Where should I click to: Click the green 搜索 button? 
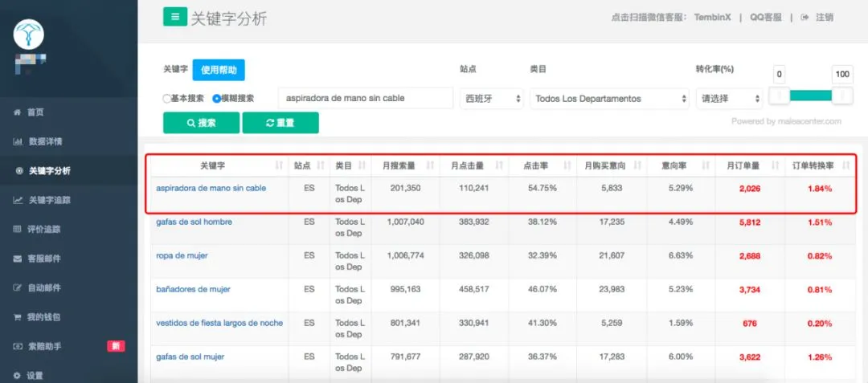coord(202,123)
